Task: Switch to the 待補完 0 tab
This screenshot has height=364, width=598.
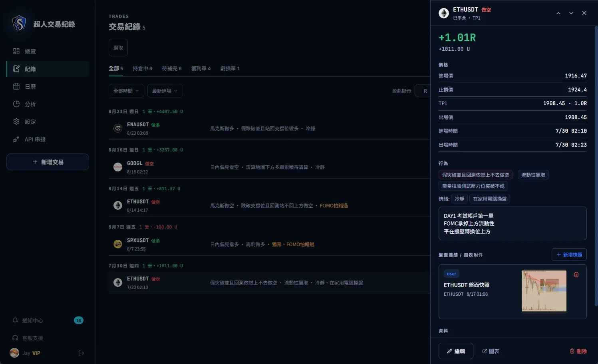Action: 172,68
